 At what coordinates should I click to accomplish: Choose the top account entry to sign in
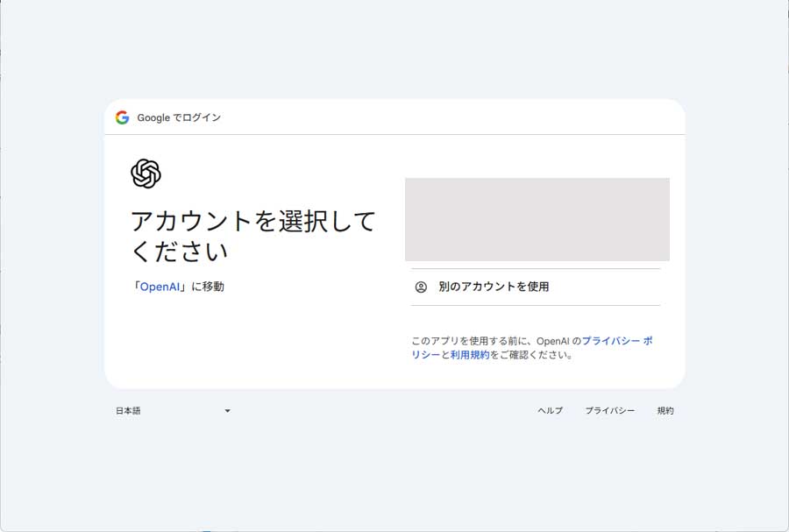[536, 220]
